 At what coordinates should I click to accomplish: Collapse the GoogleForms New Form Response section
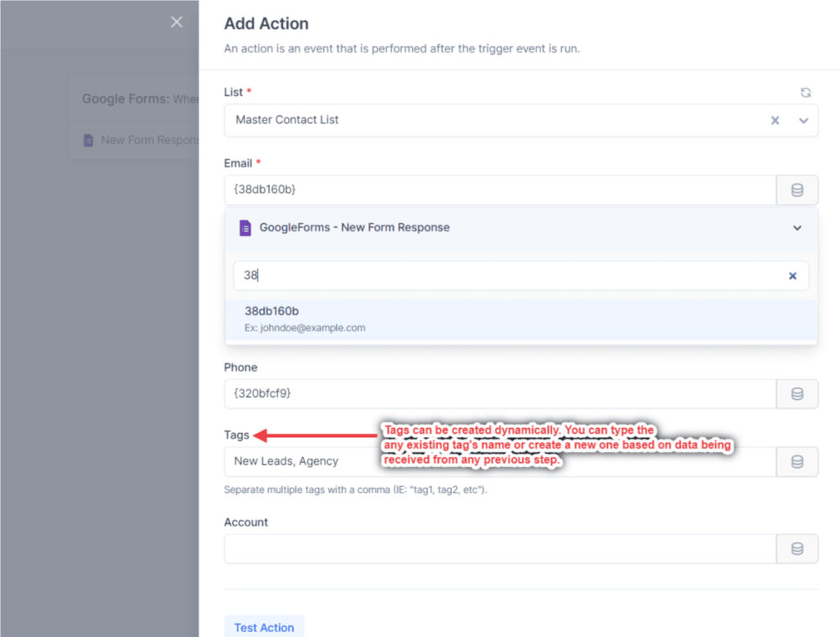[797, 228]
